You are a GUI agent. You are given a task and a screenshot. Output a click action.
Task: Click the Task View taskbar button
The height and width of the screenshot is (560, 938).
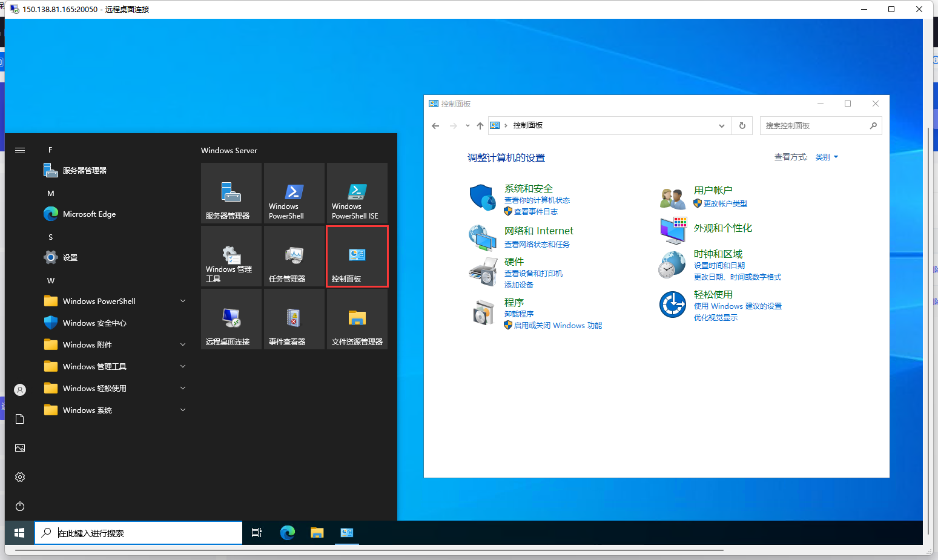[257, 533]
